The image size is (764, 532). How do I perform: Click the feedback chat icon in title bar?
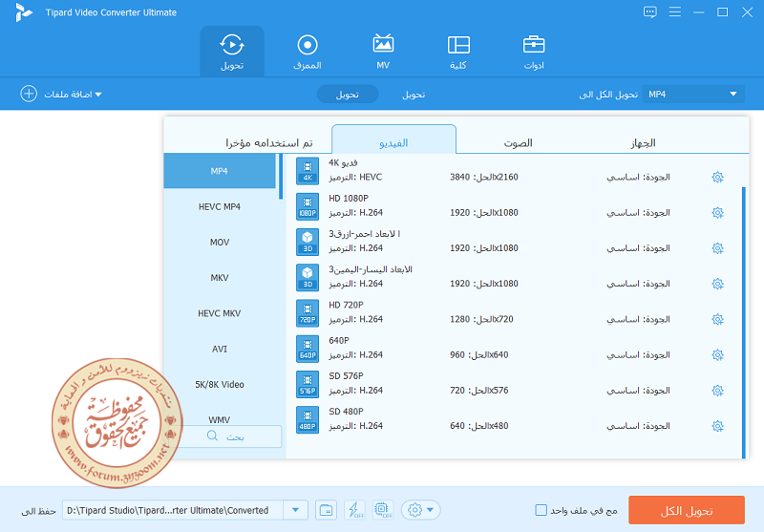click(650, 12)
